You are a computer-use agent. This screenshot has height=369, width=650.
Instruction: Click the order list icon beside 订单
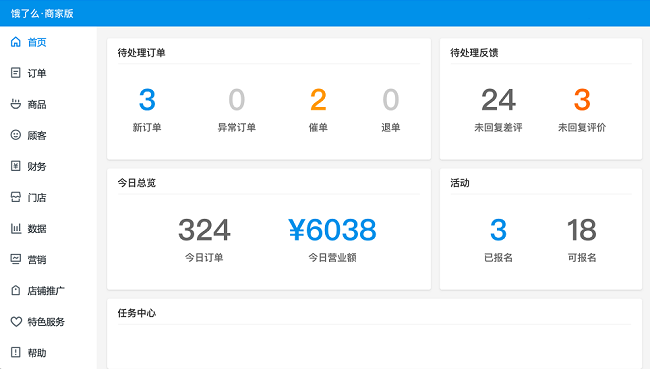coord(15,73)
